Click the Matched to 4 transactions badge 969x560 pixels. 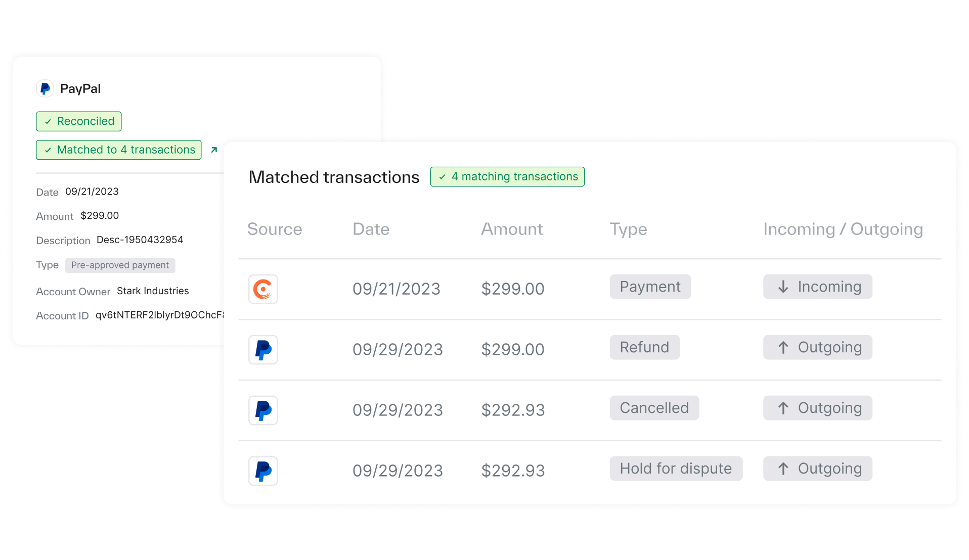119,150
